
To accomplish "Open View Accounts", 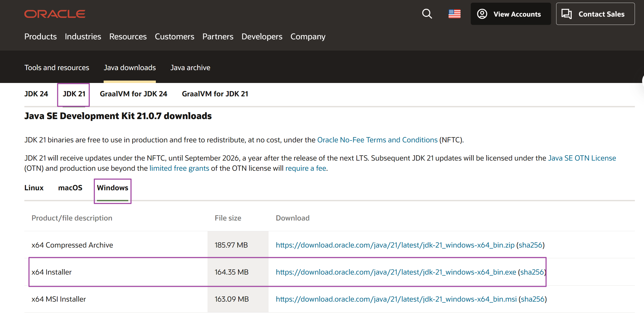I will (x=510, y=14).
